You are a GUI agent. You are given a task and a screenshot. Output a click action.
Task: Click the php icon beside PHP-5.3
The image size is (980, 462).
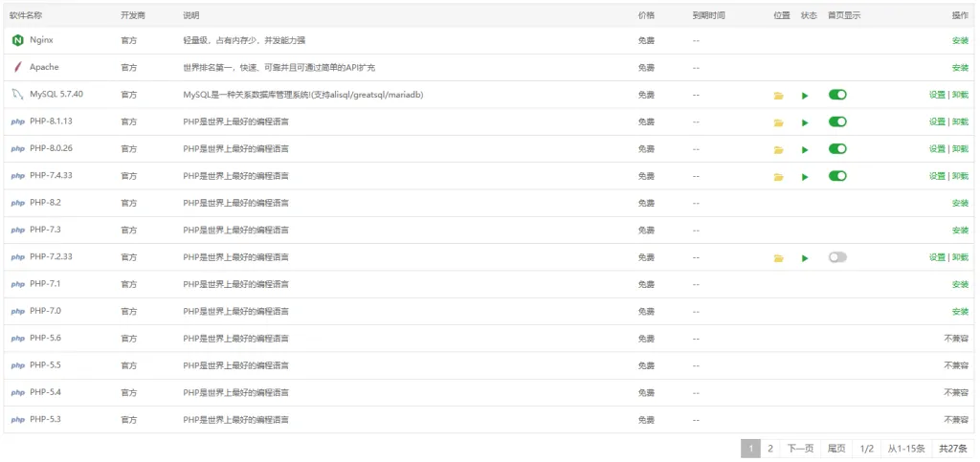coord(17,420)
